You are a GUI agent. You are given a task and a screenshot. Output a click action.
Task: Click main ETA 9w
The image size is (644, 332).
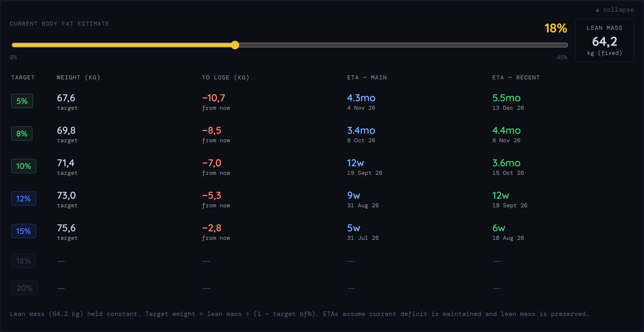point(354,196)
